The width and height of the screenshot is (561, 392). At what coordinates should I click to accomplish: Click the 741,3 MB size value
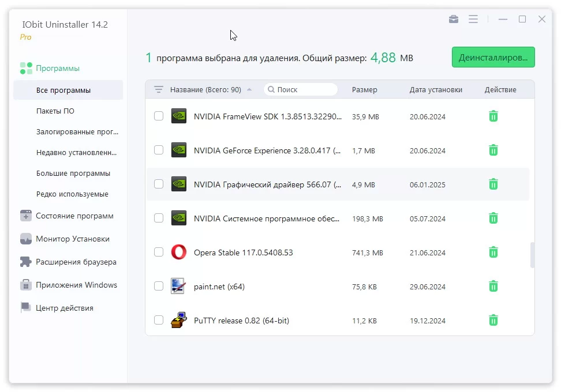[368, 252]
